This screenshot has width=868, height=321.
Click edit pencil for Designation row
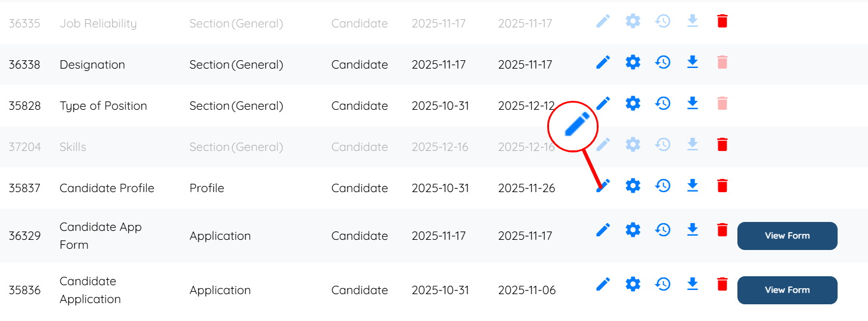click(603, 62)
